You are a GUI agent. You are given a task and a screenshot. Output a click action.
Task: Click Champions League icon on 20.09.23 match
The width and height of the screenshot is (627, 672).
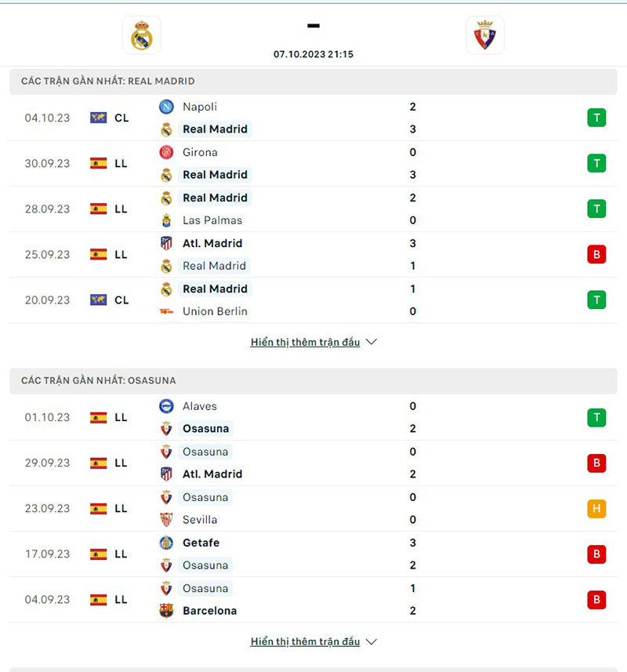coord(98,300)
